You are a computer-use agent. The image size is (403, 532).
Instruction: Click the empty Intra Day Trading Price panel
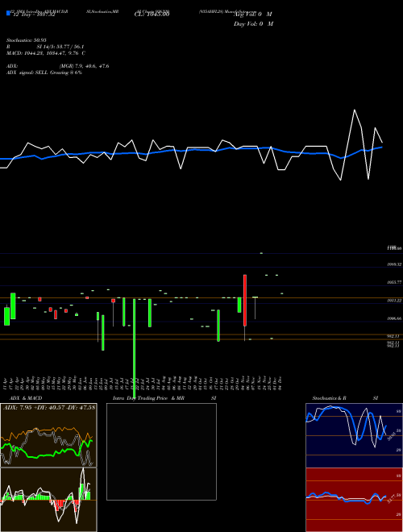click(x=161, y=451)
